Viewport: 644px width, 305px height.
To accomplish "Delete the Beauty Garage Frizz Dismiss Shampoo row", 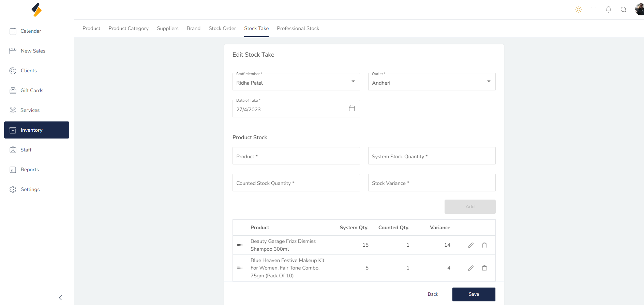I will 484,245.
